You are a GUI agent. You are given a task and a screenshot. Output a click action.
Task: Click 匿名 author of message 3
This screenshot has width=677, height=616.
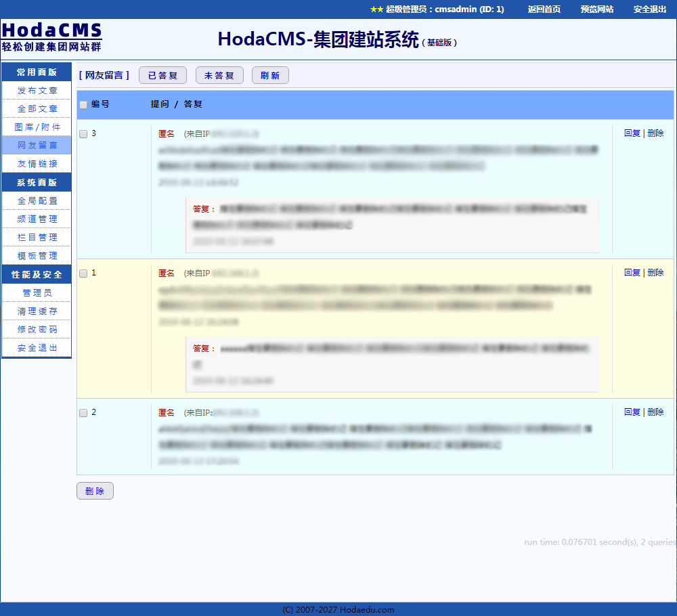167,134
